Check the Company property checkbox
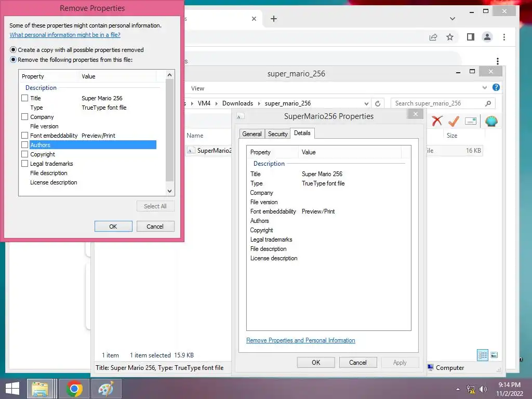This screenshot has height=399, width=532. pyautogui.click(x=25, y=117)
